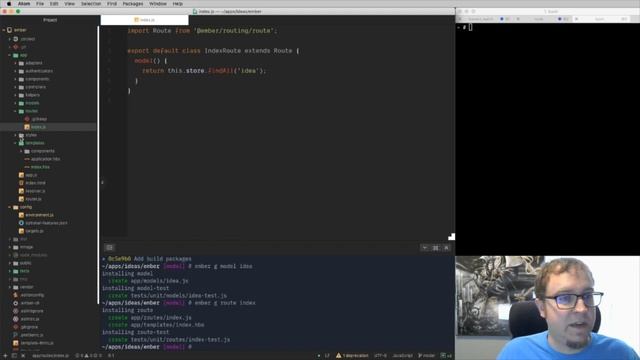The image size is (640, 360).
Task: Expand the controllers folder
Action: point(16,87)
